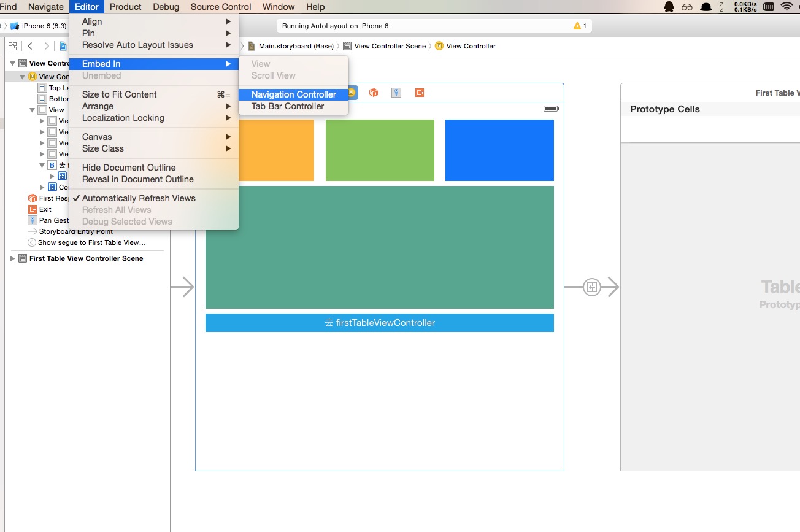Select the Storyboard Entry Point outline row
Image resolution: width=800 pixels, height=532 pixels.
coord(76,231)
